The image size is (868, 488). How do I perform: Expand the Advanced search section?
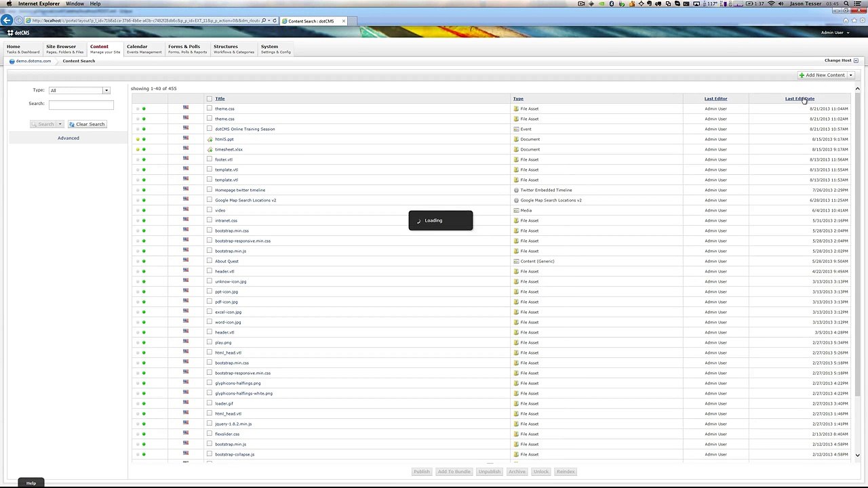[68, 138]
